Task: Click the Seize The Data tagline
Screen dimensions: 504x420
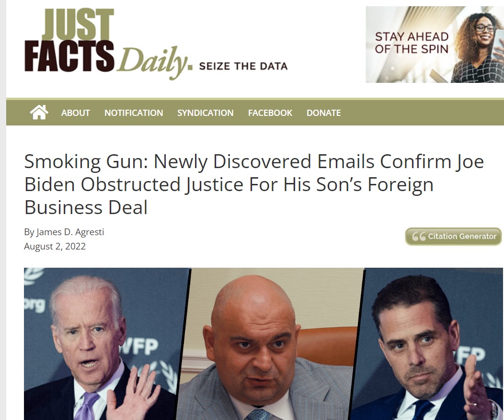Action: pyautogui.click(x=243, y=66)
